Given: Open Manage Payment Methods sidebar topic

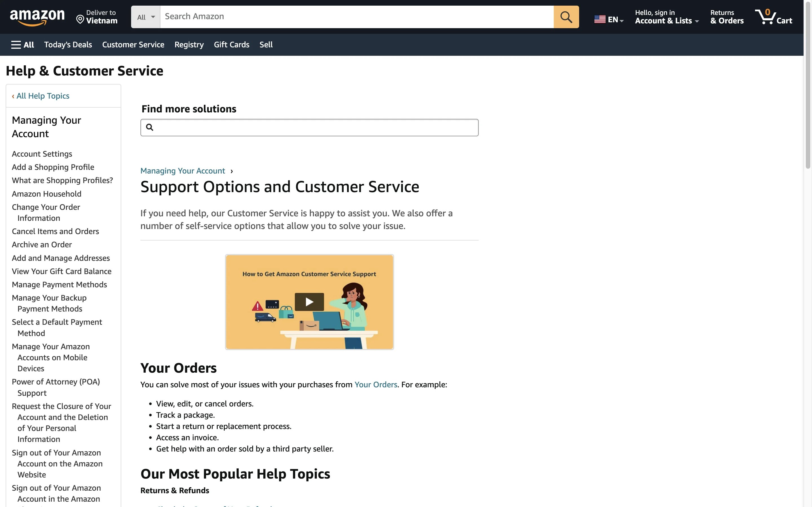Looking at the screenshot, I should tap(59, 285).
